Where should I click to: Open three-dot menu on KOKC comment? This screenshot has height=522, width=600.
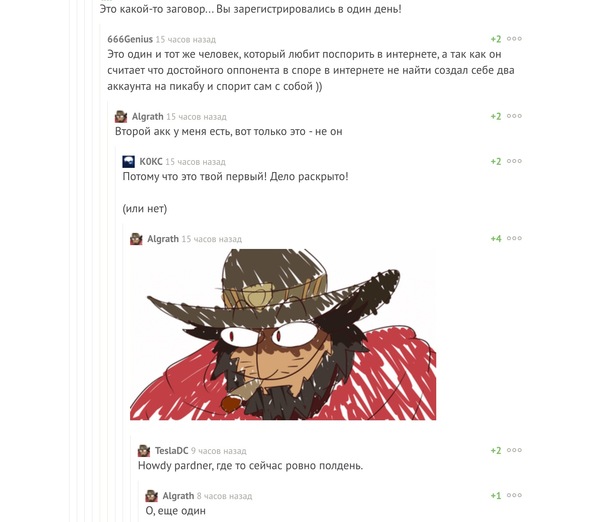(x=514, y=161)
